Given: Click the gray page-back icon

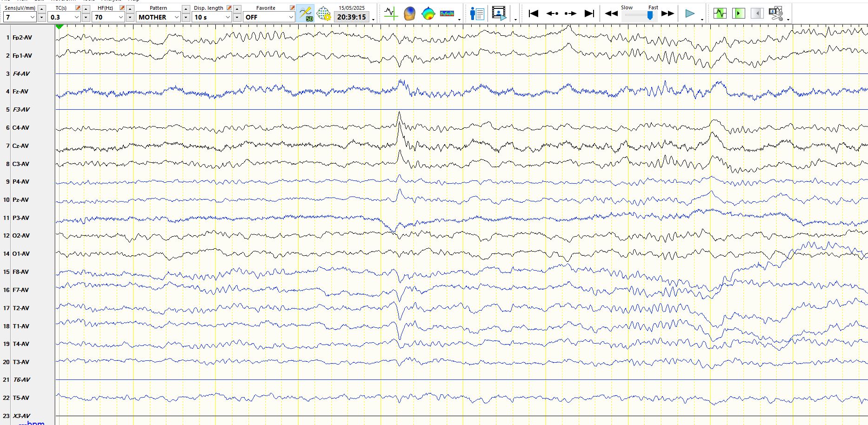Looking at the screenshot, I should click(757, 13).
